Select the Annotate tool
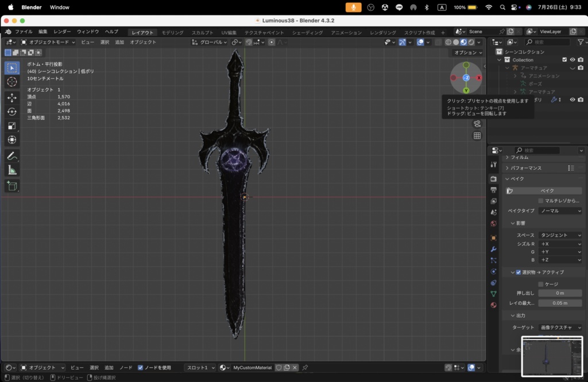Screen dimensions: 588x382 pos(12,155)
